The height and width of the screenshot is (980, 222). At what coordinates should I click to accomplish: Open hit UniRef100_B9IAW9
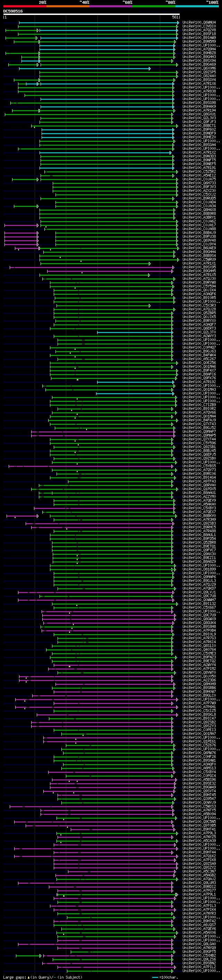[199, 38]
